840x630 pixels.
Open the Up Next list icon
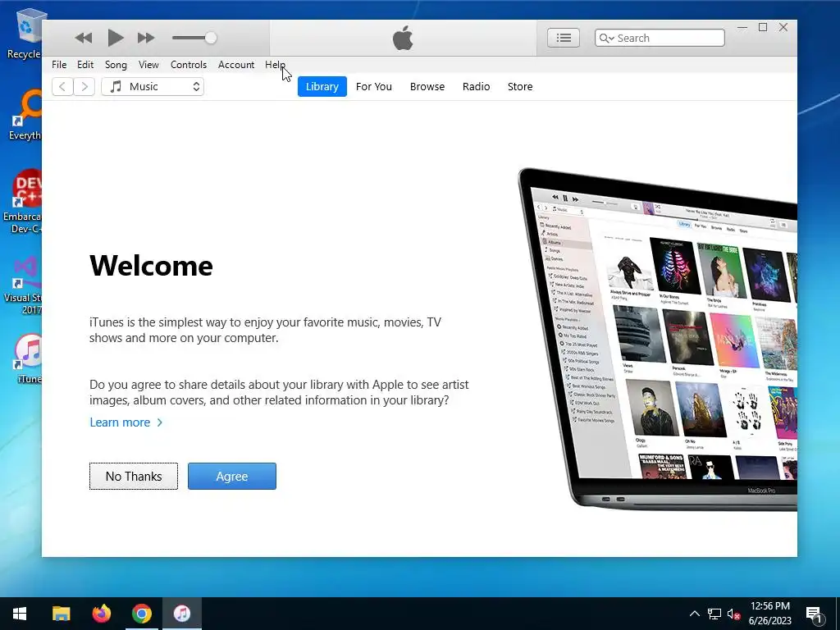(564, 38)
